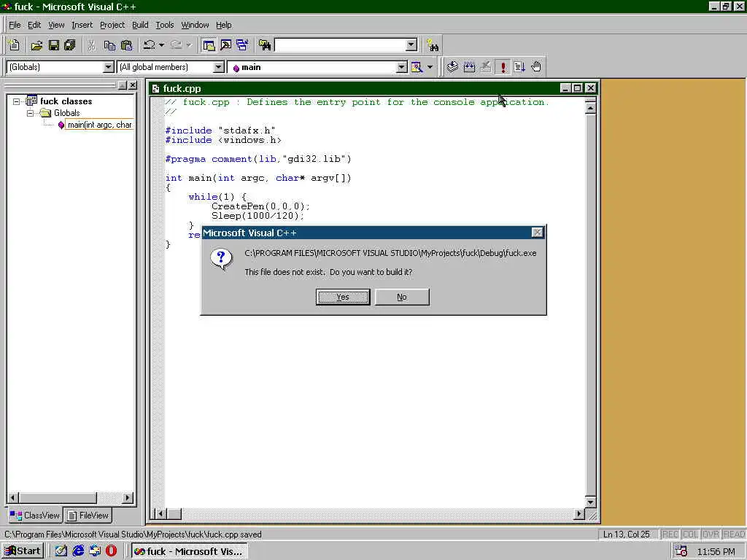Open the main members dropdown
747x560 pixels.
402,67
